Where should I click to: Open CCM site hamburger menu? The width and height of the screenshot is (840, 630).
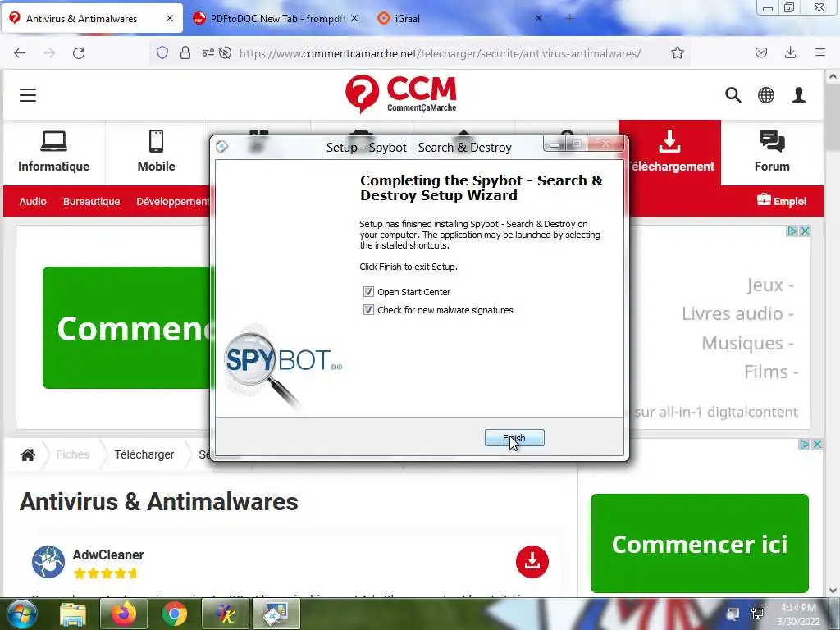pos(28,95)
